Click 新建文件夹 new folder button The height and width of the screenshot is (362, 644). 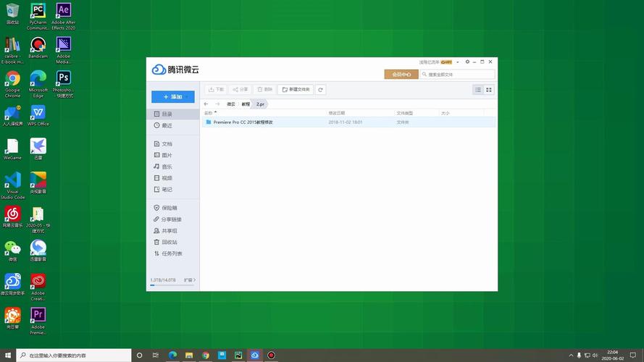click(296, 90)
